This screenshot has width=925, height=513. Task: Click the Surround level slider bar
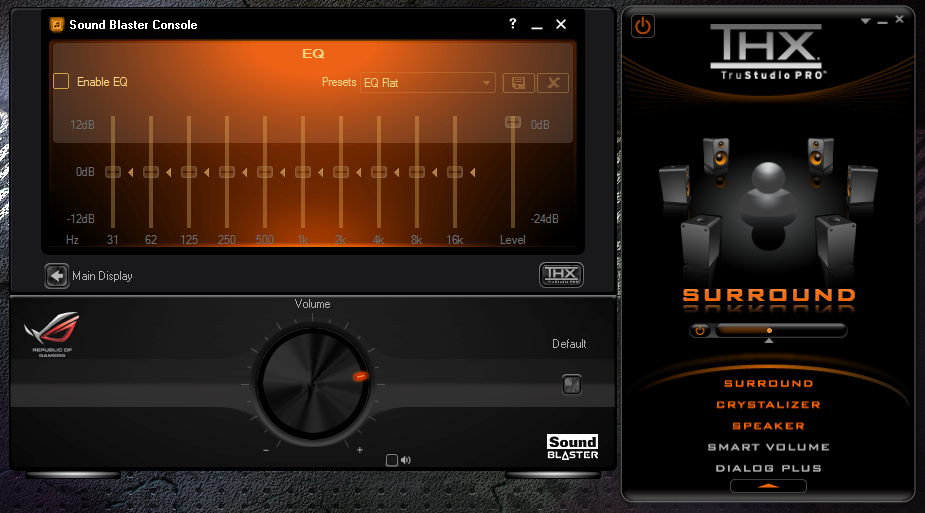pos(781,330)
